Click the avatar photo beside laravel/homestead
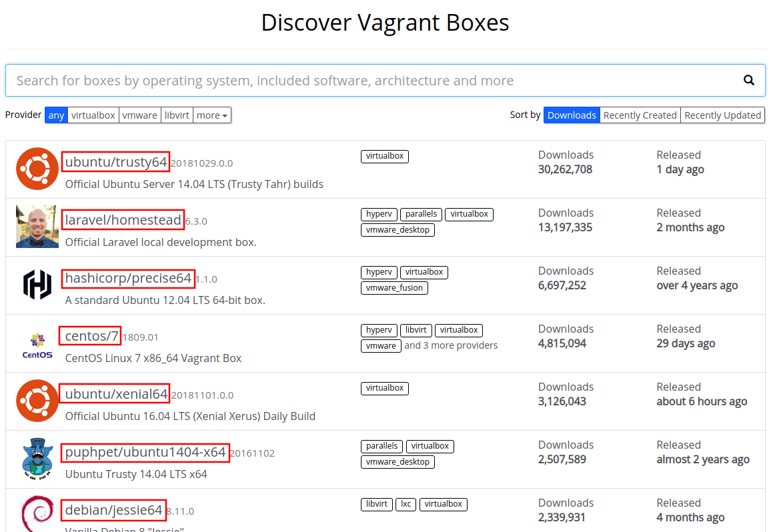 [x=37, y=227]
